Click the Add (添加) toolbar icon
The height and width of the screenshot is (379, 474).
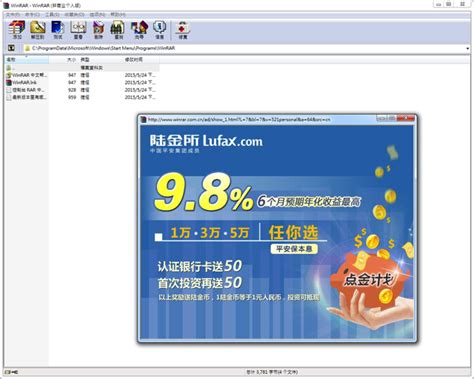coord(17,30)
